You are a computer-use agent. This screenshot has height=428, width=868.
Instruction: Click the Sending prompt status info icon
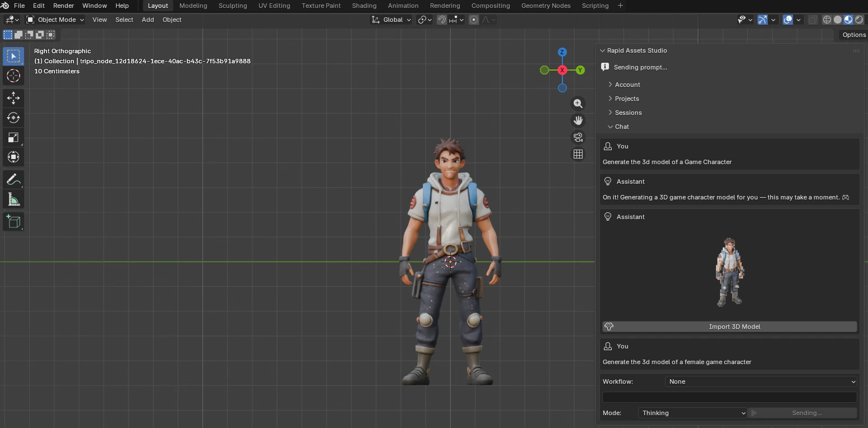click(604, 67)
